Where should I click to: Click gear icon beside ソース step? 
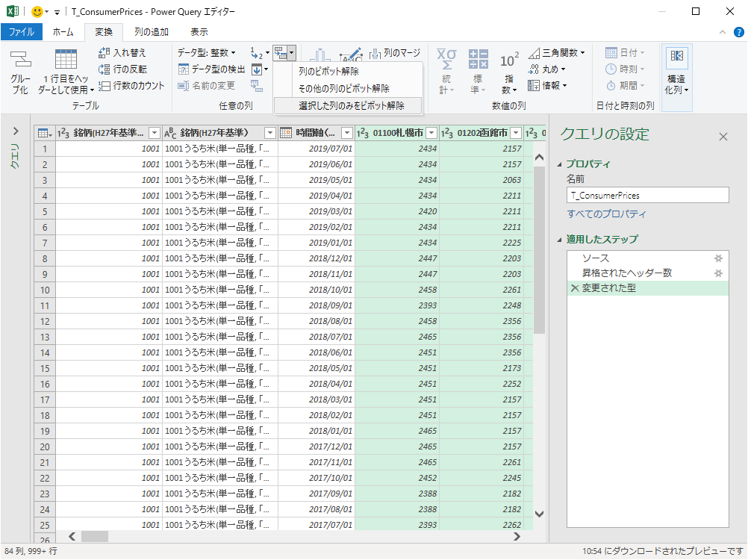click(x=718, y=258)
